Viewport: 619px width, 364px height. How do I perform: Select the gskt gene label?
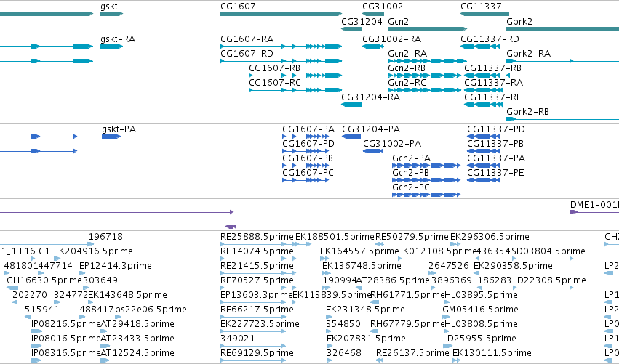tap(109, 7)
